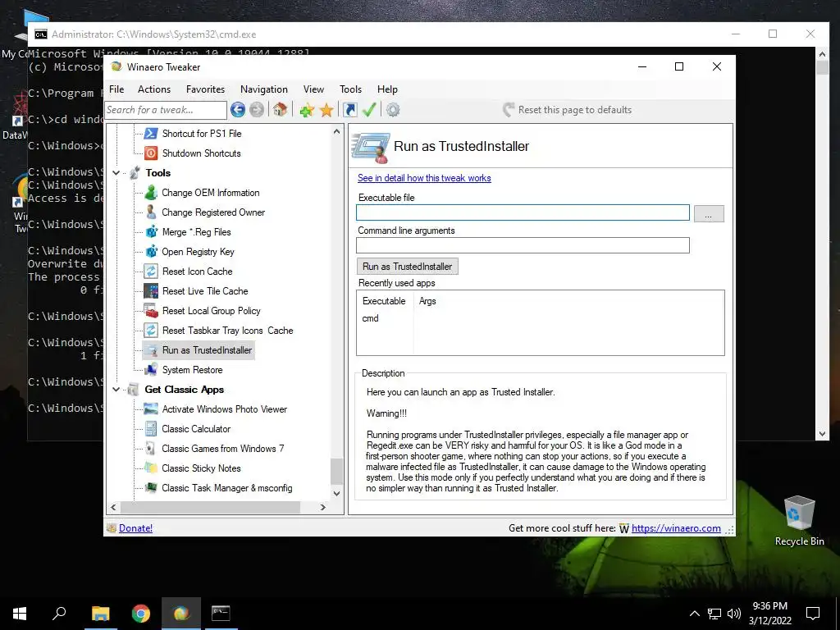Focus the Executable file input field
The image size is (840, 630).
click(523, 212)
